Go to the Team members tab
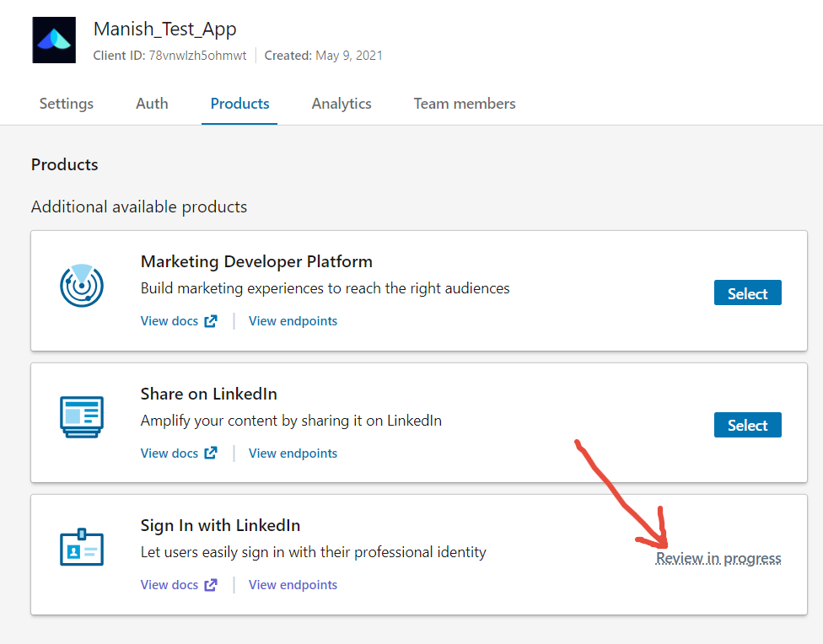This screenshot has height=644, width=823. click(x=465, y=104)
